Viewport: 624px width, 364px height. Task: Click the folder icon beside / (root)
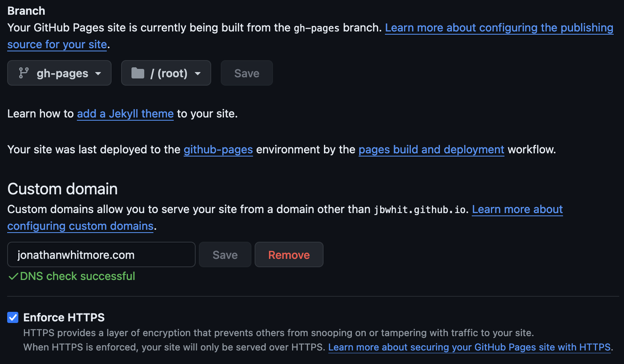(x=138, y=73)
